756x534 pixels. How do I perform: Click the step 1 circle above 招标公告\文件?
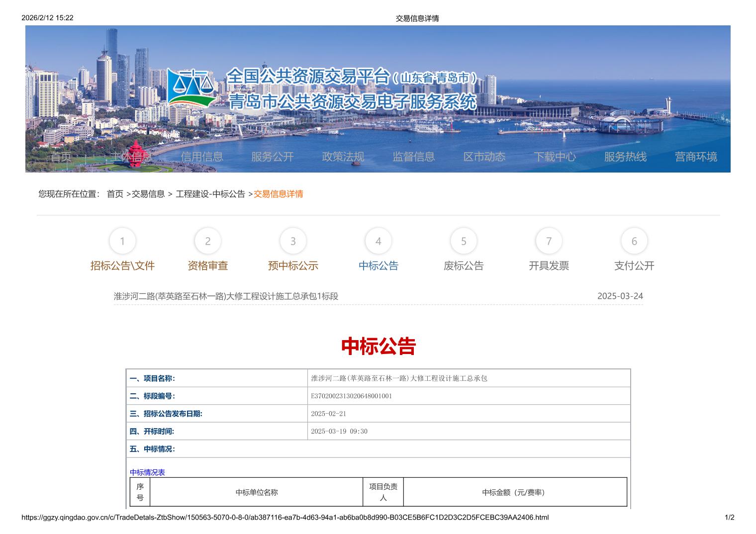pyautogui.click(x=122, y=241)
